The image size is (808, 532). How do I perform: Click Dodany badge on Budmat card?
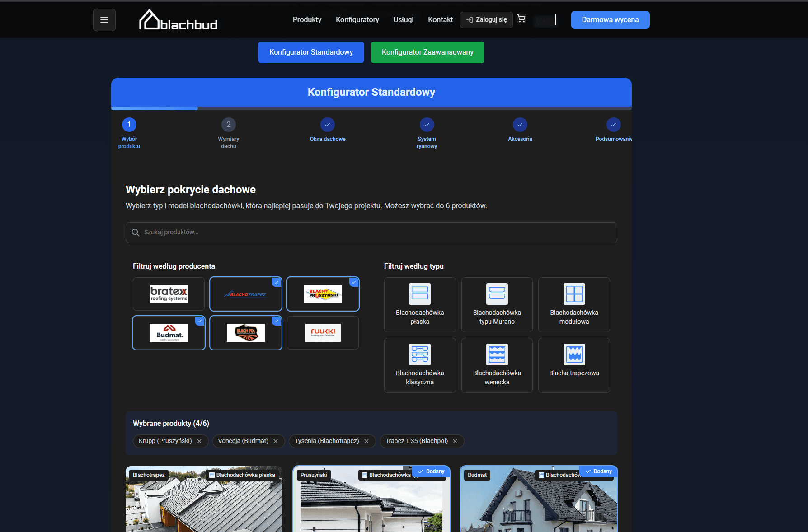pos(598,471)
